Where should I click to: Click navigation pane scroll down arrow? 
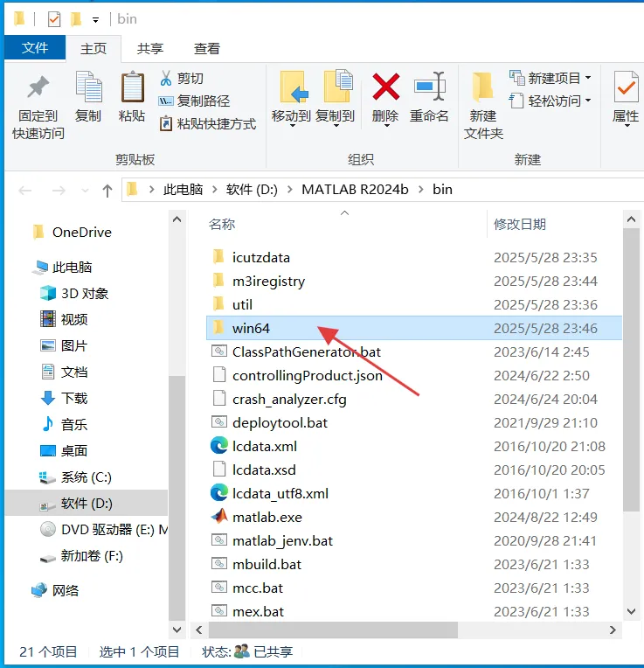[x=177, y=630]
